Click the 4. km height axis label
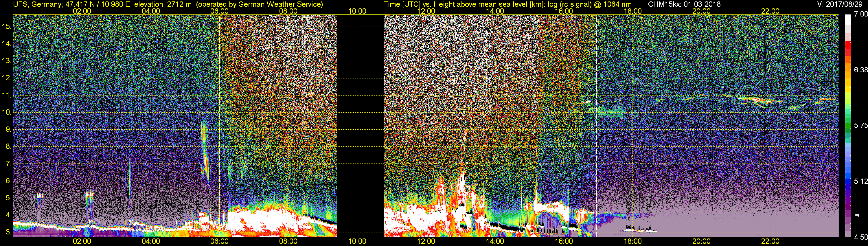868x246 pixels. click(x=8, y=215)
